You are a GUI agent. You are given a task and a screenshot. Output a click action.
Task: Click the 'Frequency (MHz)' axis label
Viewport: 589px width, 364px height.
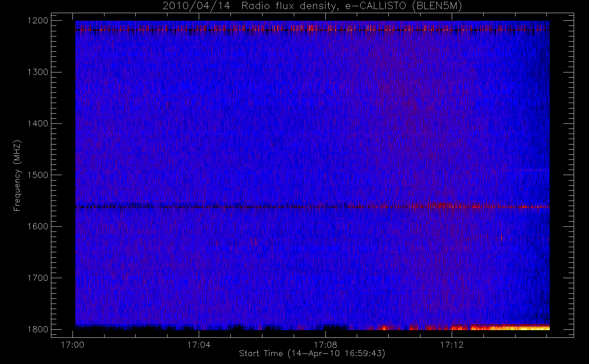(x=17, y=175)
